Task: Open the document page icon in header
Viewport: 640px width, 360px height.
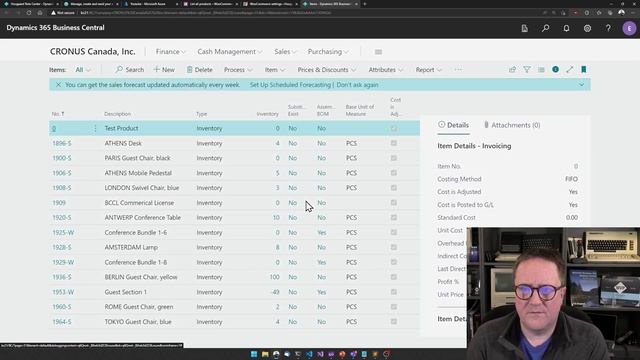Action: pyautogui.click(x=524, y=28)
